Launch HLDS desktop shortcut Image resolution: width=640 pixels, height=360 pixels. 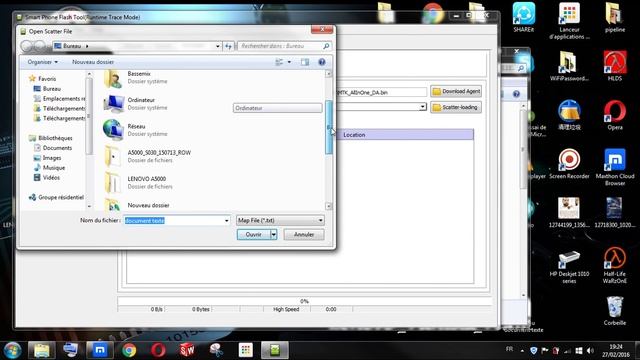coord(615,66)
